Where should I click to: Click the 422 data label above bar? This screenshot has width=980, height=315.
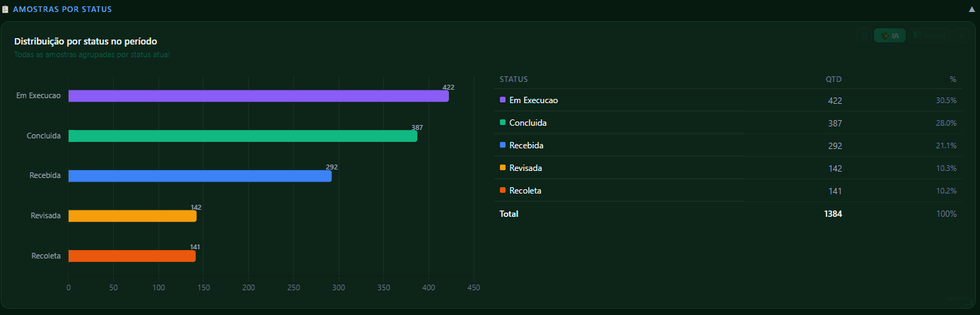(448, 87)
